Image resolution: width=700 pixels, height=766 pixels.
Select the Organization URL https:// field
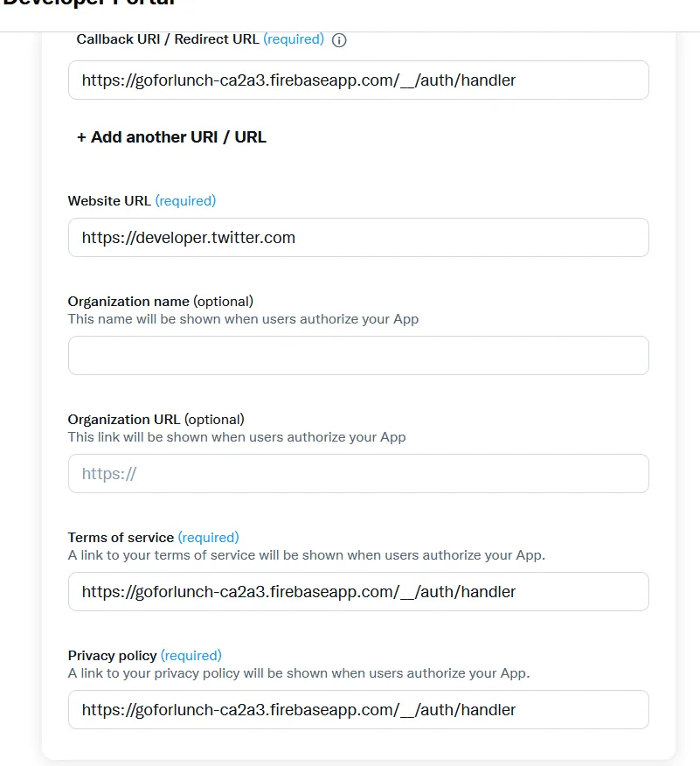click(358, 474)
